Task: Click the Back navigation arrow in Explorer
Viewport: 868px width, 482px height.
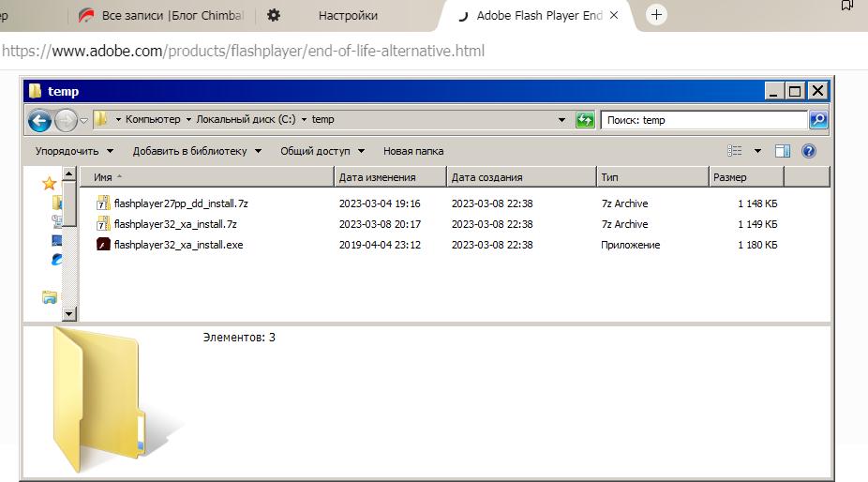Action: point(39,120)
